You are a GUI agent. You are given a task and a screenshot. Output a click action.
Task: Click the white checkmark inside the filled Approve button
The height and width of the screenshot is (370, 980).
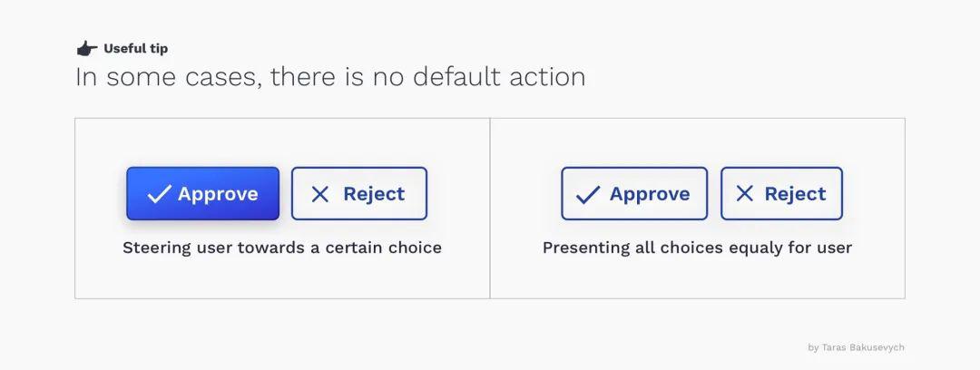(159, 194)
